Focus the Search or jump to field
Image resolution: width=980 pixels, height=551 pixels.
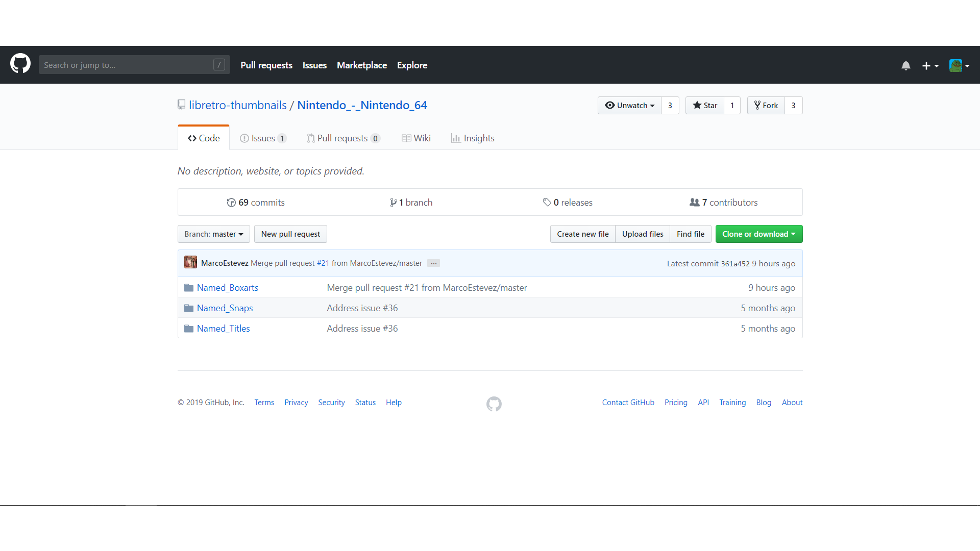coord(128,65)
